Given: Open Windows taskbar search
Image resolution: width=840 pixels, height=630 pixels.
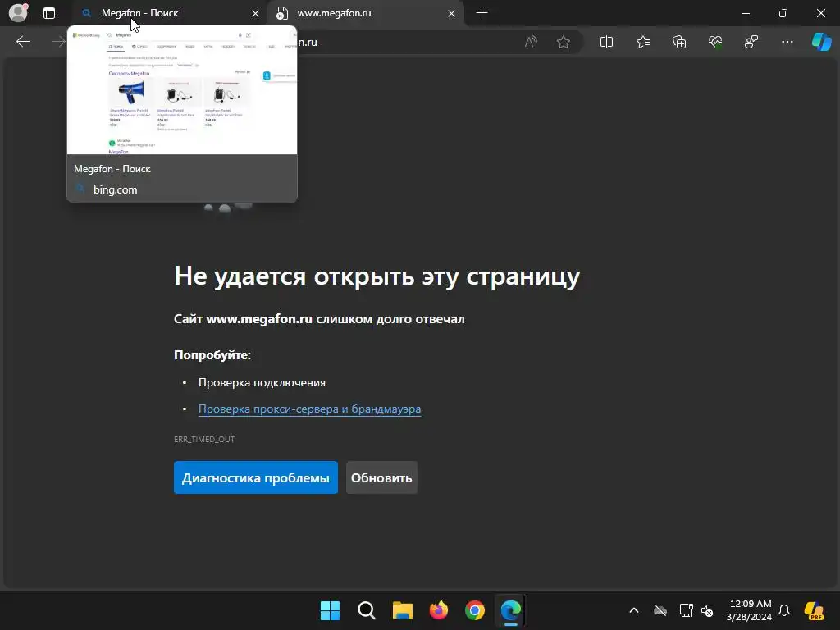Looking at the screenshot, I should coord(367,610).
